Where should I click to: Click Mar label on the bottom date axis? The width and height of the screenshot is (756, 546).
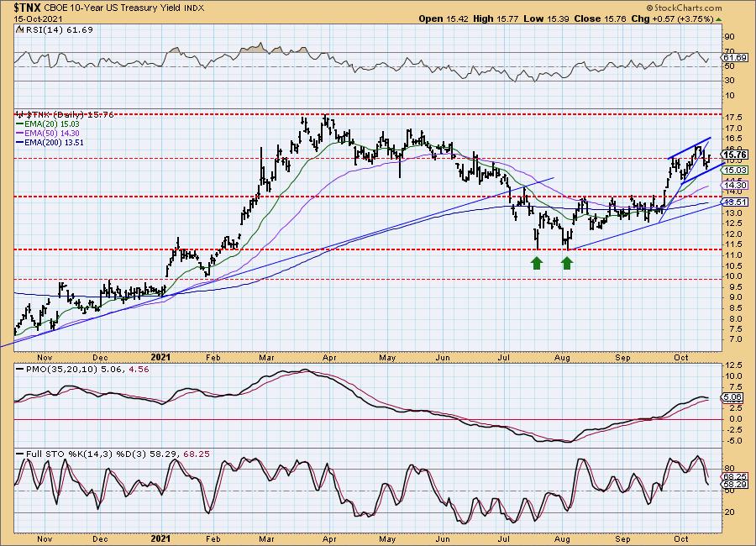point(266,538)
